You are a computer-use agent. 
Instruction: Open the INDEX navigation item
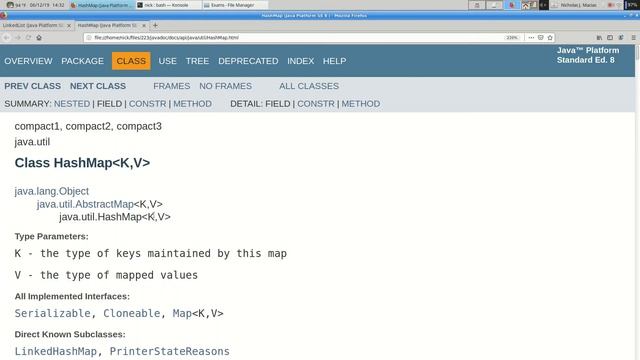pos(300,61)
